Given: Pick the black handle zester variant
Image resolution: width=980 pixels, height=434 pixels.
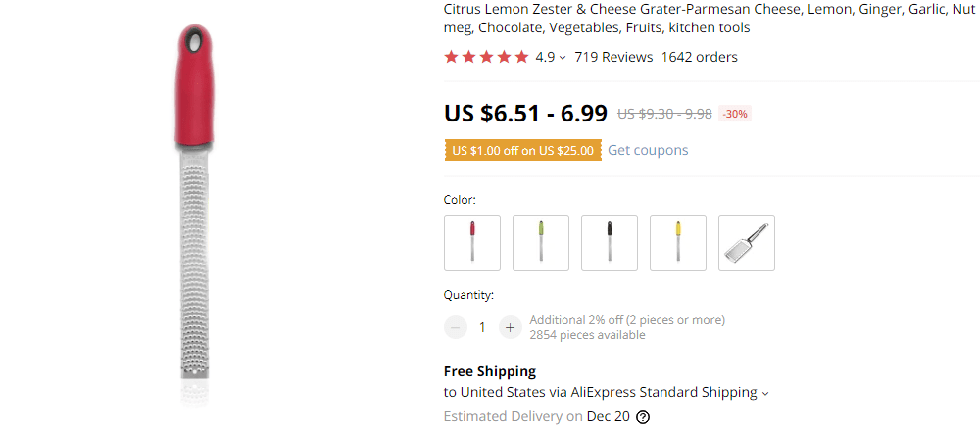Looking at the screenshot, I should click(x=610, y=243).
